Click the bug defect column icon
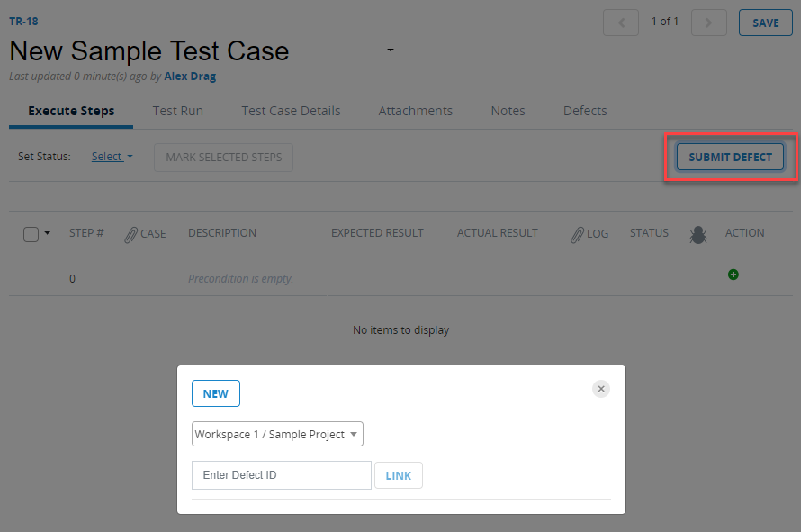This screenshot has height=532, width=801. 697,234
